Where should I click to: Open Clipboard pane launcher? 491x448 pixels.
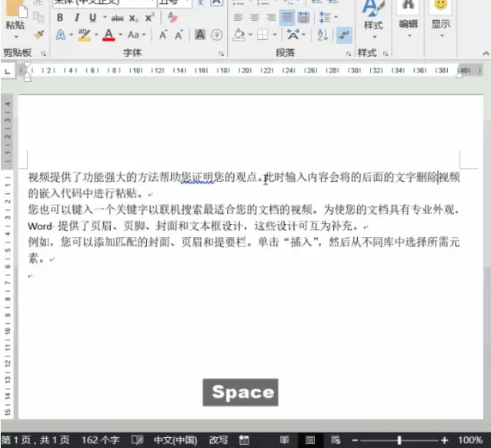click(44, 54)
